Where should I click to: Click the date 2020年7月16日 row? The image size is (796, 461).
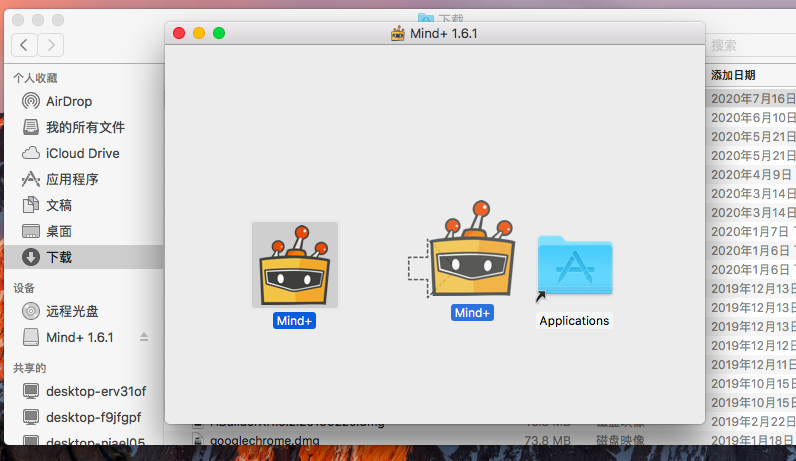753,98
